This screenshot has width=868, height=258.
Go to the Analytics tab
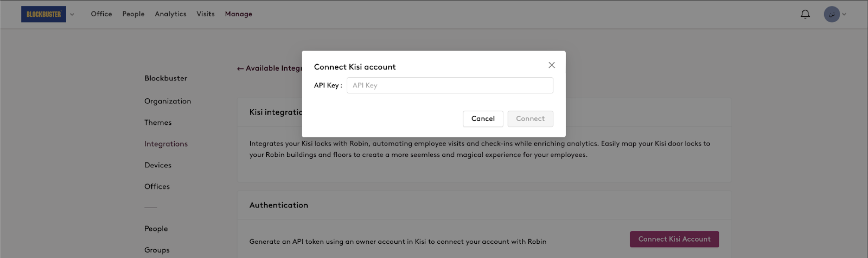171,14
